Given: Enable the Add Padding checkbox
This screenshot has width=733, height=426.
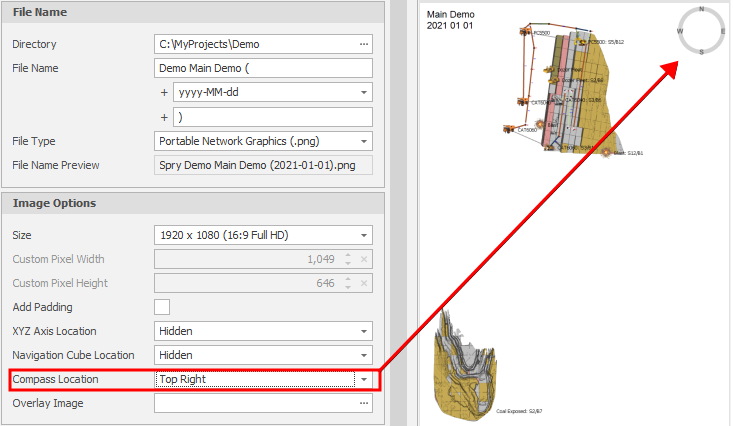Looking at the screenshot, I should pos(162,307).
